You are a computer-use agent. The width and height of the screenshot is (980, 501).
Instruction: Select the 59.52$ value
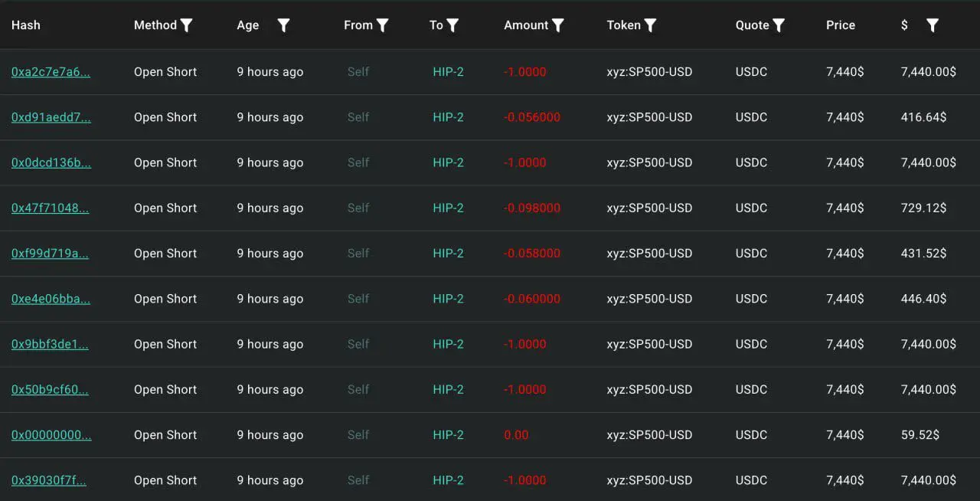(x=920, y=435)
